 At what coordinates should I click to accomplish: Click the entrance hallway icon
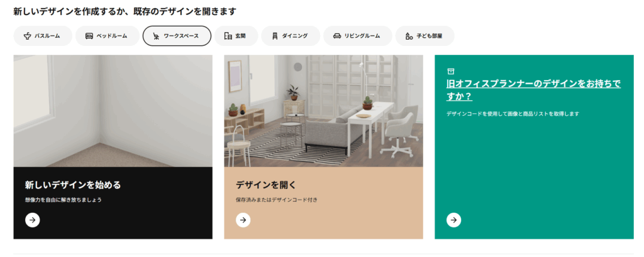click(228, 36)
